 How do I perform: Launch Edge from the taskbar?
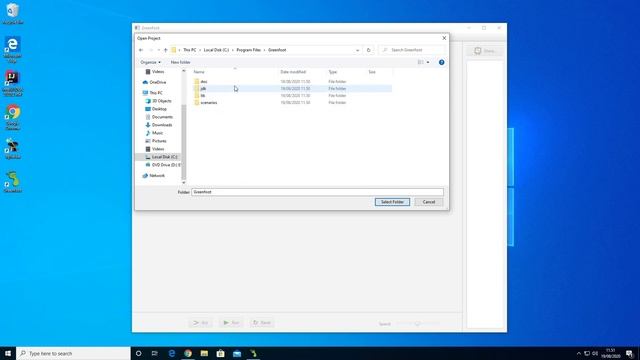coord(171,353)
